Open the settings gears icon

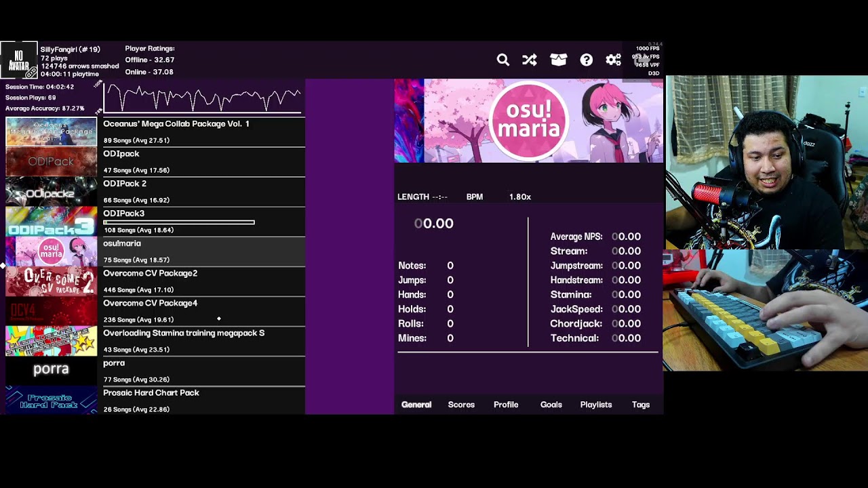[x=614, y=60]
